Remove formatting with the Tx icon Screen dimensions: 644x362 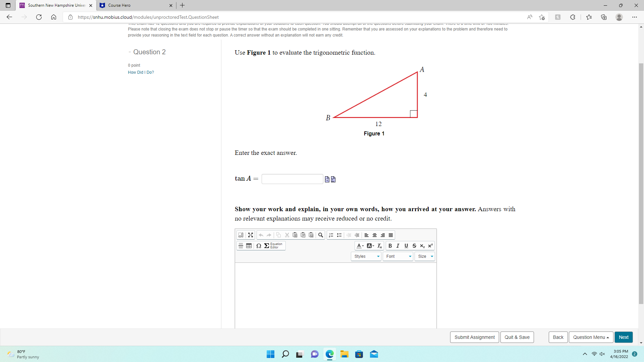click(x=379, y=246)
